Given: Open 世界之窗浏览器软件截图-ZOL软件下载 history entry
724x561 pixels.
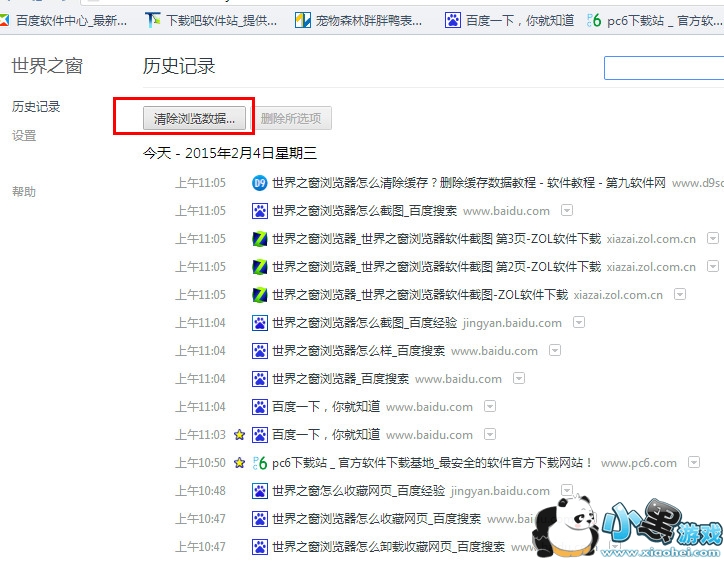Looking at the screenshot, I should click(x=420, y=295).
